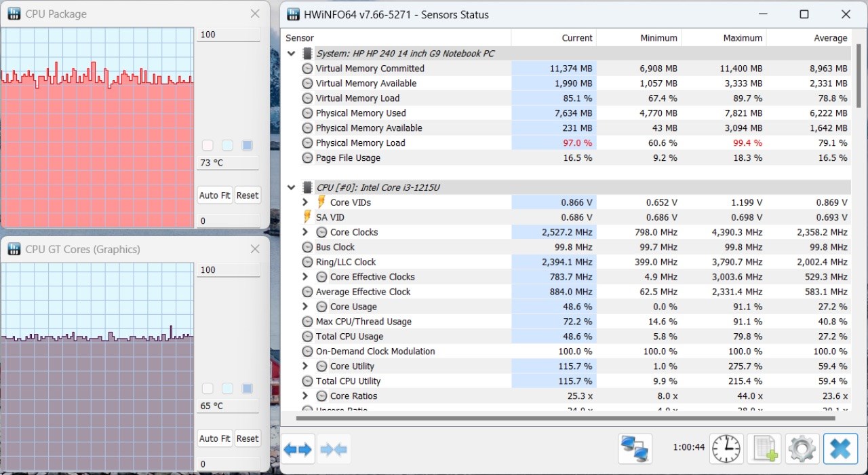Click the blue X close-sensors button
Image resolution: width=868 pixels, height=475 pixels.
point(840,449)
